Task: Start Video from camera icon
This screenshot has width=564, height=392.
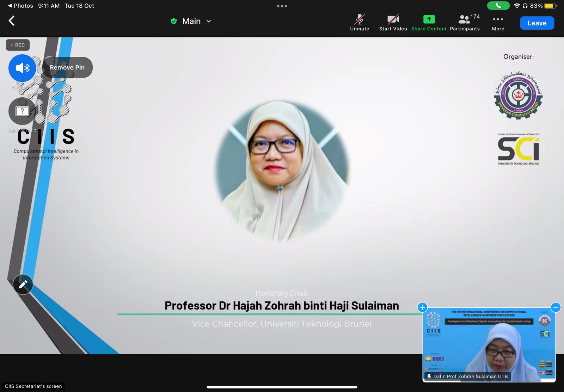Action: pyautogui.click(x=393, y=23)
